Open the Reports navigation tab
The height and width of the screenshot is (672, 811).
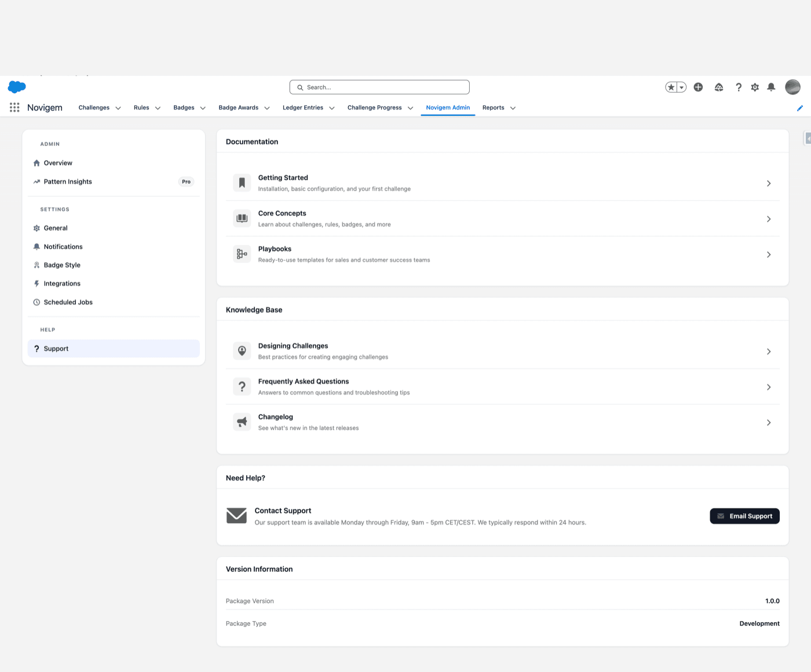[x=493, y=108]
